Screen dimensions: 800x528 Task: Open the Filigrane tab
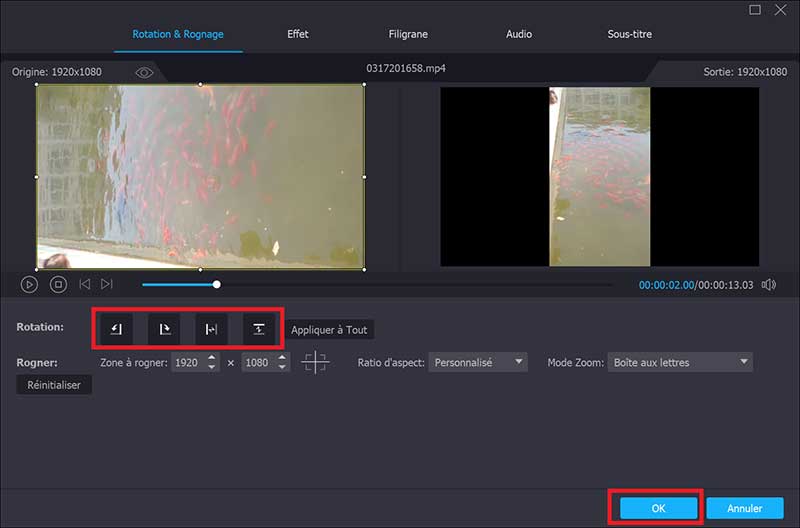click(408, 34)
